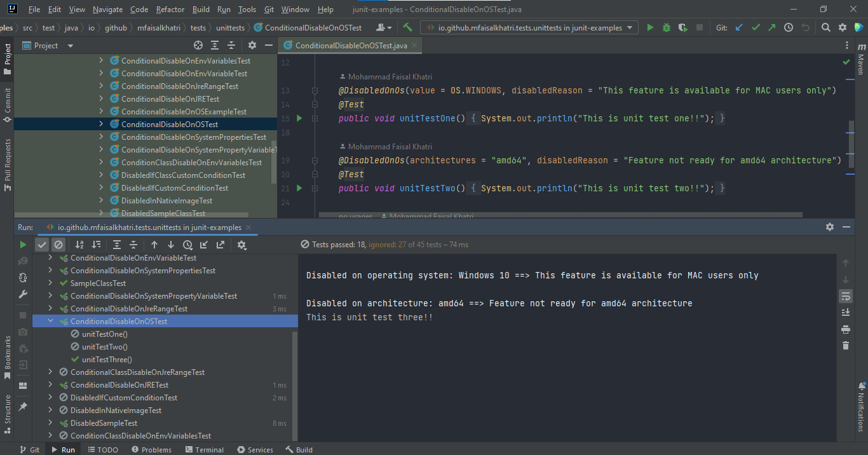Click Git Update Project blue arrow

point(738,27)
